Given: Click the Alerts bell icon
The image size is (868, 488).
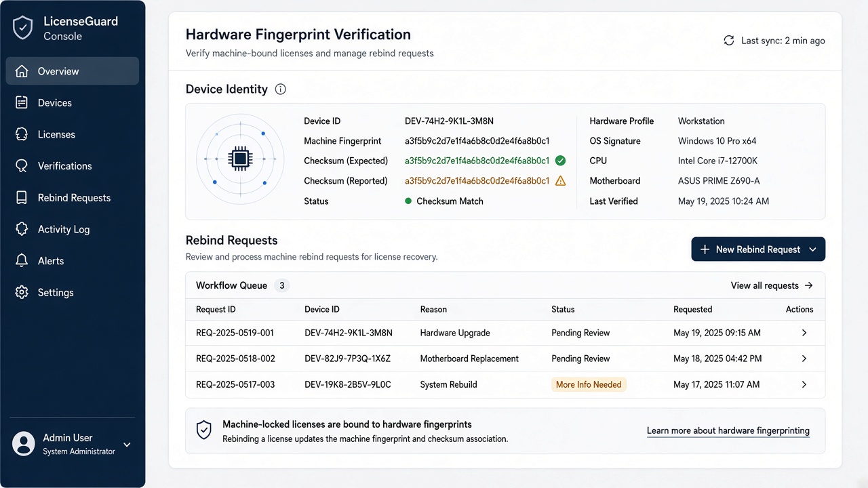Looking at the screenshot, I should (x=22, y=261).
